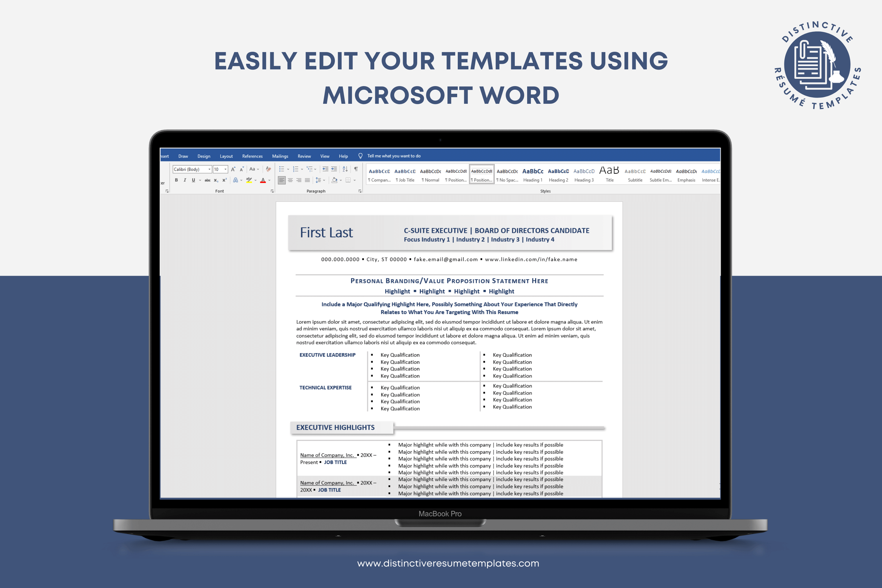Click the Increase Indent icon
This screenshot has height=588, width=882.
click(x=334, y=169)
